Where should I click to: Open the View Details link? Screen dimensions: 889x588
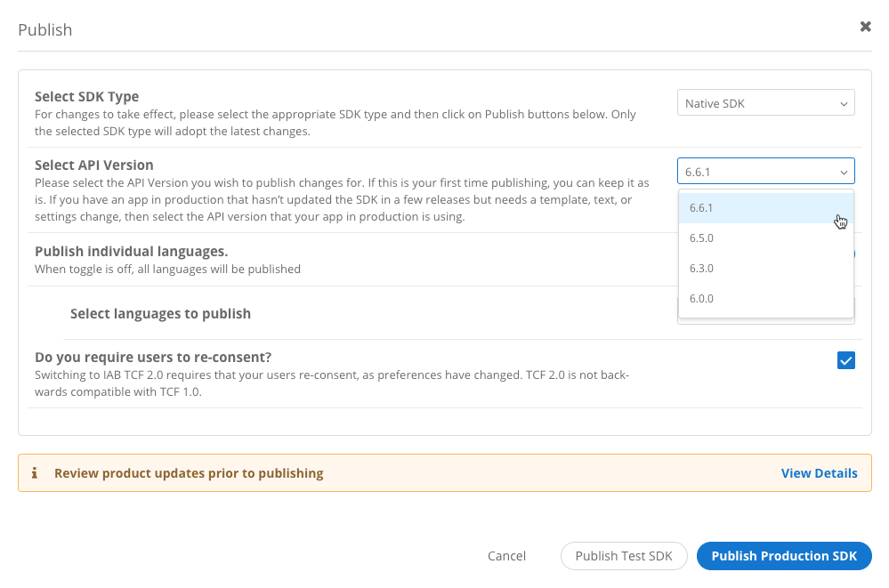pos(819,473)
